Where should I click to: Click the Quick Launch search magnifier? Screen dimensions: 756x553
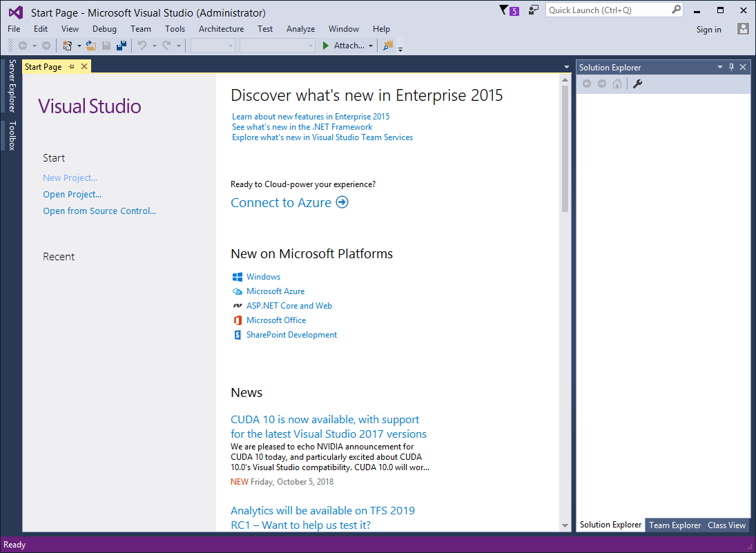point(677,10)
